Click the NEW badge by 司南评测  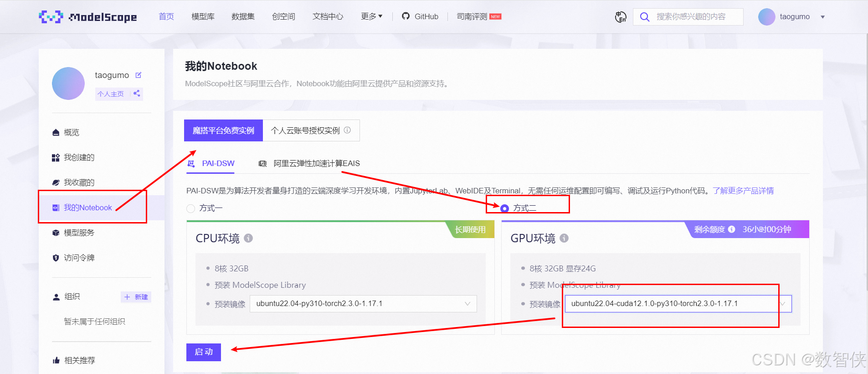[x=495, y=16]
